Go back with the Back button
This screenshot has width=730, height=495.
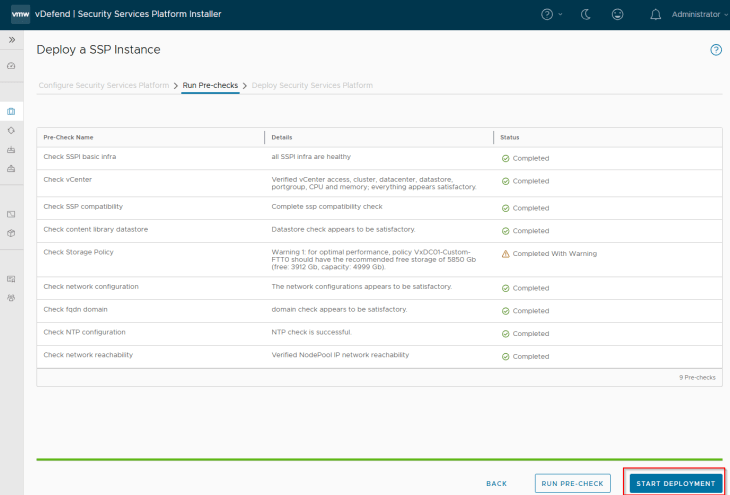(x=496, y=483)
